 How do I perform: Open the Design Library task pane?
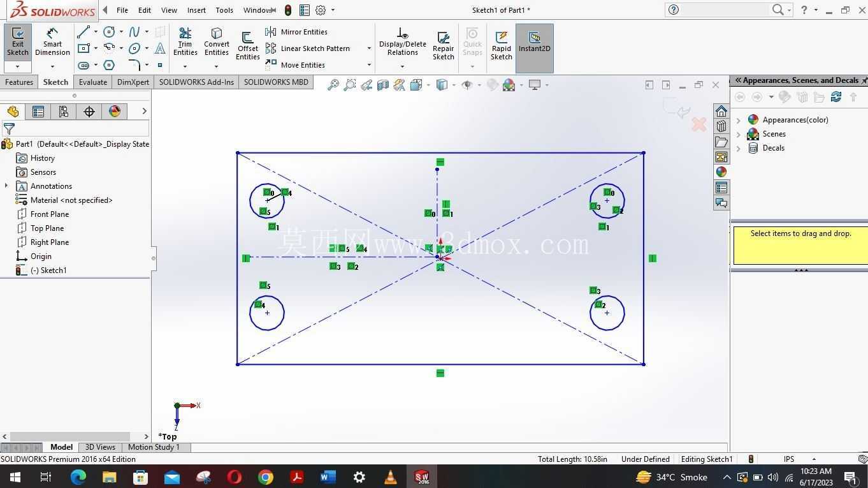721,126
